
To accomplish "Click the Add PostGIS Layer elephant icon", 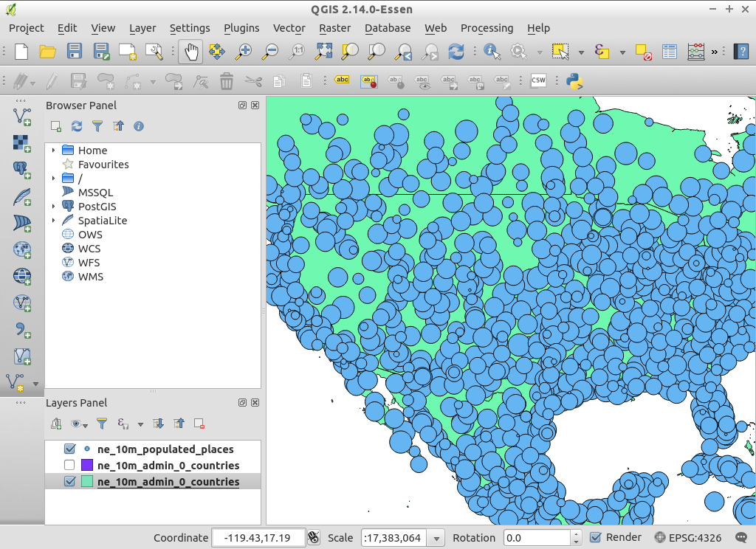I will click(x=21, y=170).
